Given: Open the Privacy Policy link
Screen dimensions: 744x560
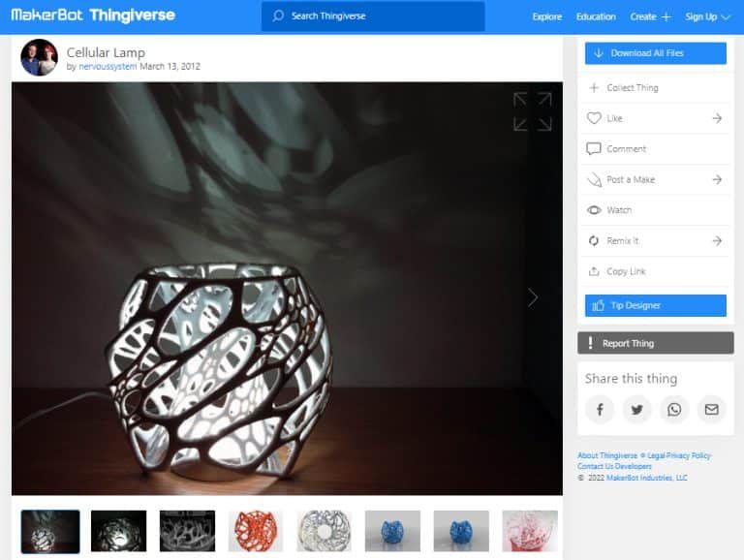Looking at the screenshot, I should pos(689,455).
